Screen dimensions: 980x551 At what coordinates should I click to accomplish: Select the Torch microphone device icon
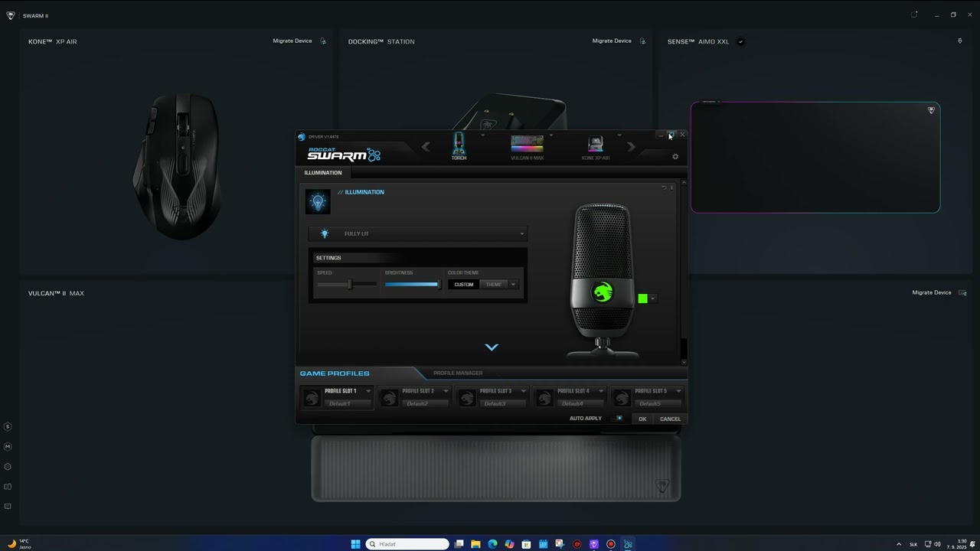coord(459,144)
